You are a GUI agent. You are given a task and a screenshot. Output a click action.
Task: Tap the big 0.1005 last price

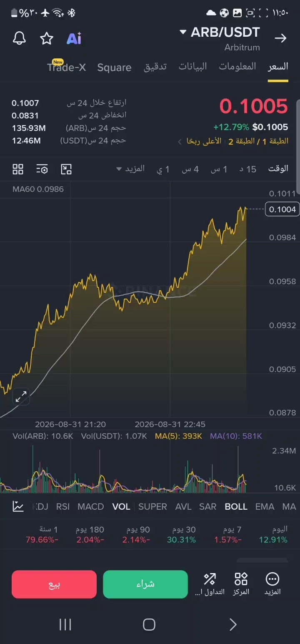[253, 106]
